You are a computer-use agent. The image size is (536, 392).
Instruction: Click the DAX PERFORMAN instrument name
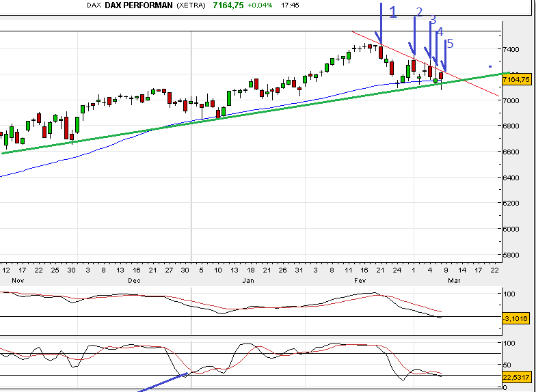[x=138, y=5]
